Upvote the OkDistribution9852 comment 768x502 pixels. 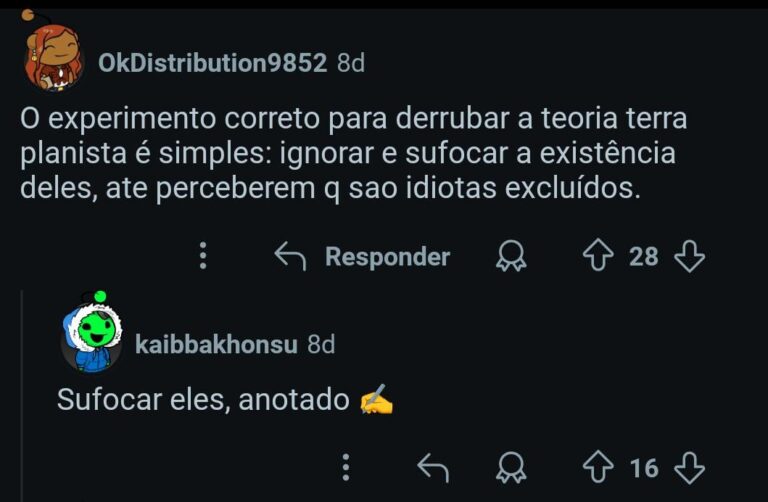click(x=598, y=257)
